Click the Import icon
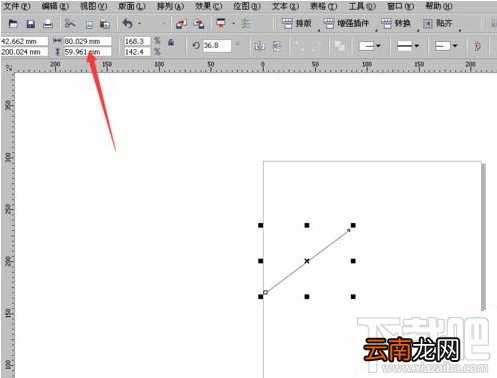This screenshot has height=378, width=497. [182, 24]
